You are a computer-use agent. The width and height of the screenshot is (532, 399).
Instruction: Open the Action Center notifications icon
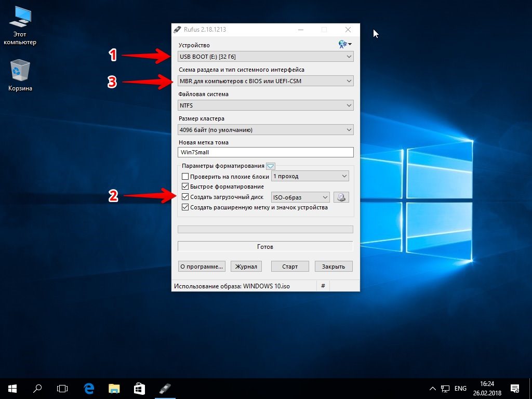pos(515,389)
